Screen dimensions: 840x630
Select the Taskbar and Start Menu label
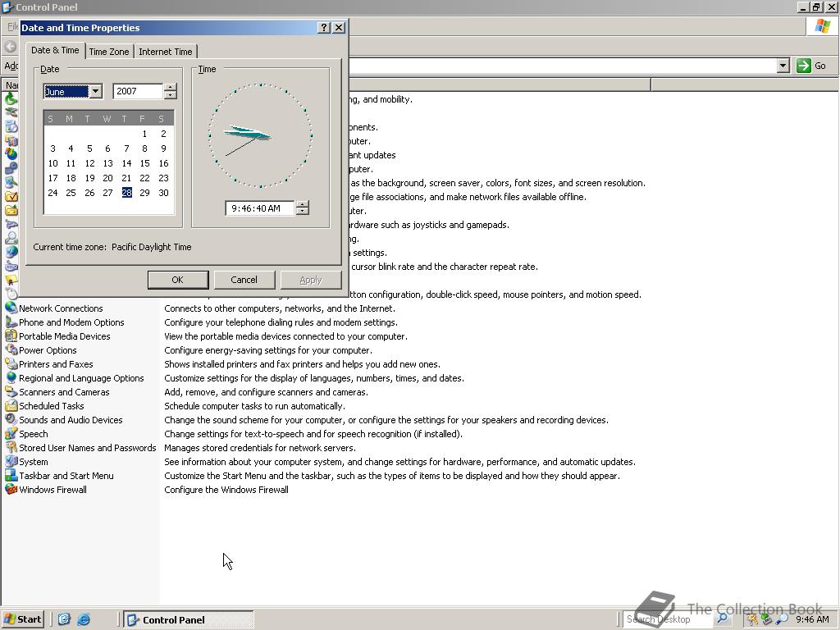pyautogui.click(x=66, y=476)
